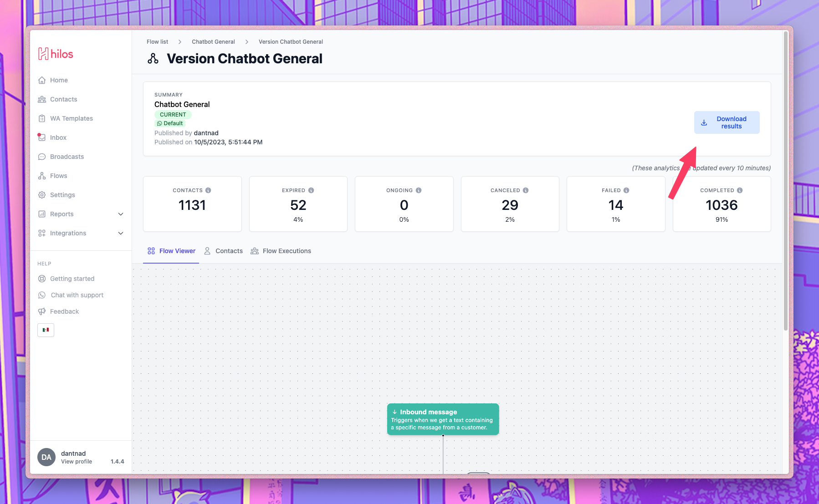Start Chat with support
819x504 pixels.
[x=77, y=295]
